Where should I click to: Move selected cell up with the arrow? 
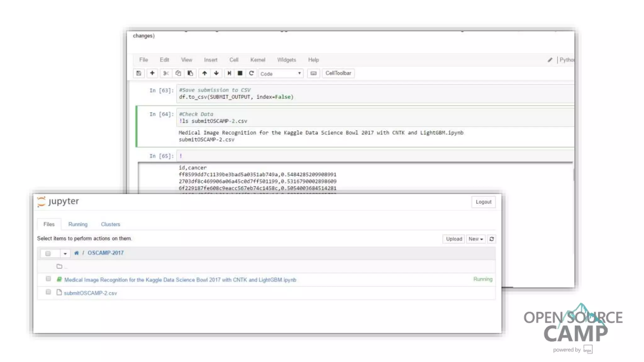tap(204, 73)
